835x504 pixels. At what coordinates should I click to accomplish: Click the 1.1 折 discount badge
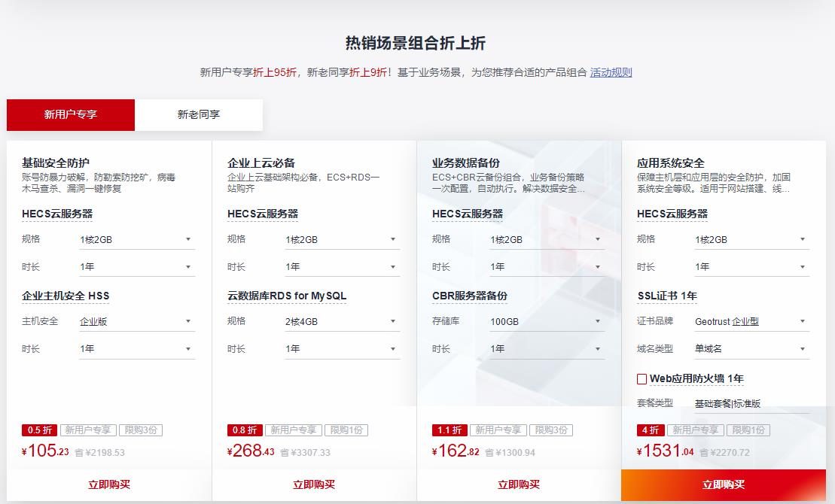449,430
